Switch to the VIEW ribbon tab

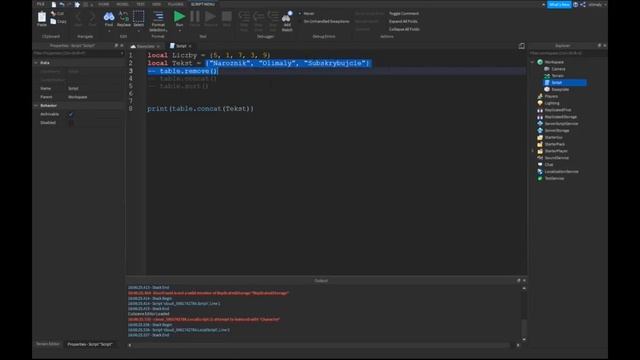tap(156, 4)
